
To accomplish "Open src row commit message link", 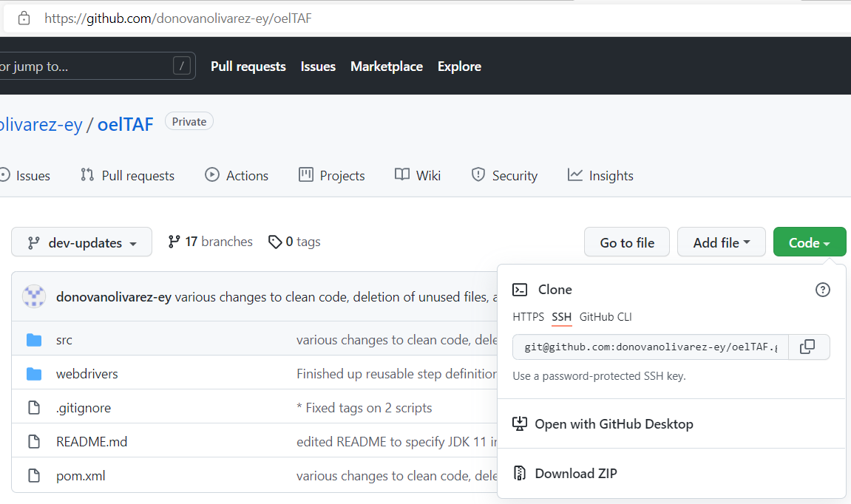I will [397, 340].
